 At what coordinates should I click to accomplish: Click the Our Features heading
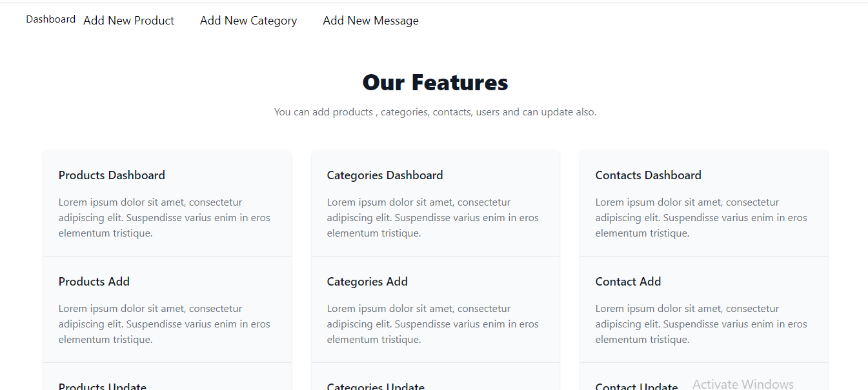pos(435,83)
